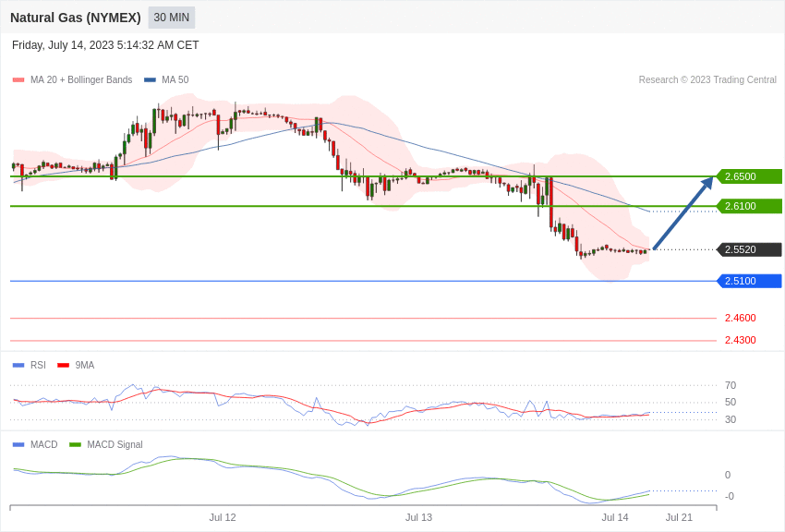
Task: Click the MACD Signal legend label
Action: 115,444
